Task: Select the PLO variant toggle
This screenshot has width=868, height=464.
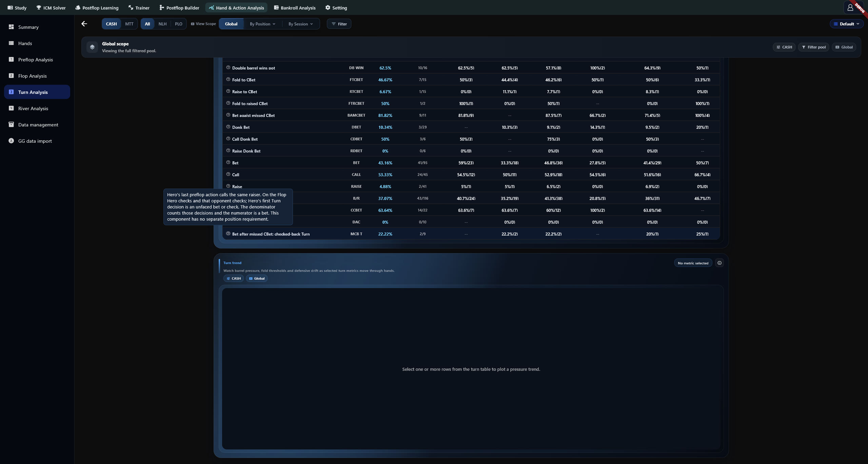Action: (x=179, y=24)
